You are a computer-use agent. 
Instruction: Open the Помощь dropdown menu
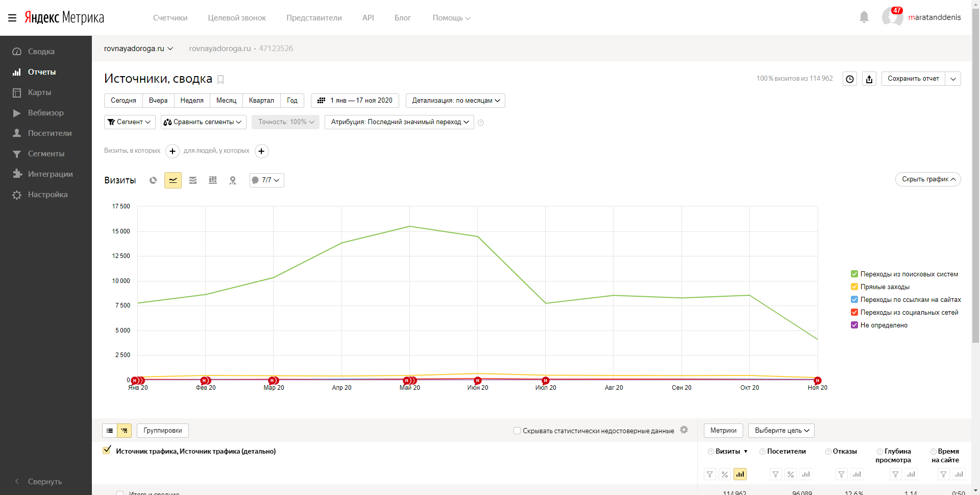tap(451, 18)
